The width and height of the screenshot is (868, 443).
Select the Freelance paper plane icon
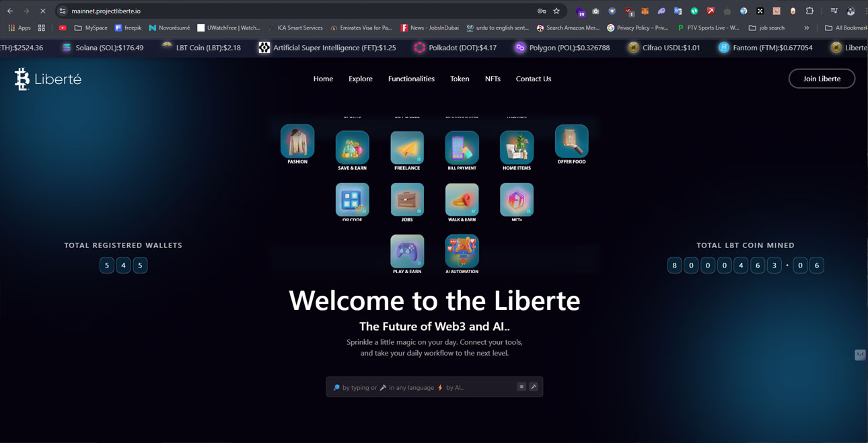coord(407,148)
